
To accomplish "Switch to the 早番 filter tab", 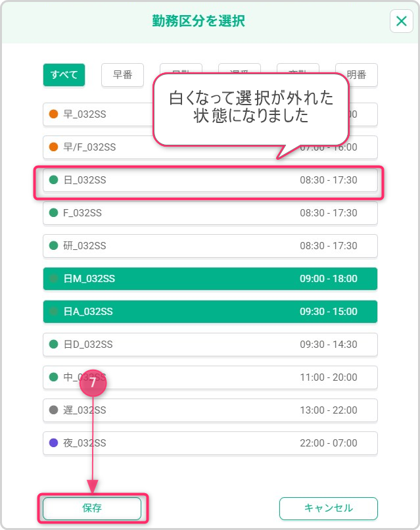I will [x=122, y=75].
